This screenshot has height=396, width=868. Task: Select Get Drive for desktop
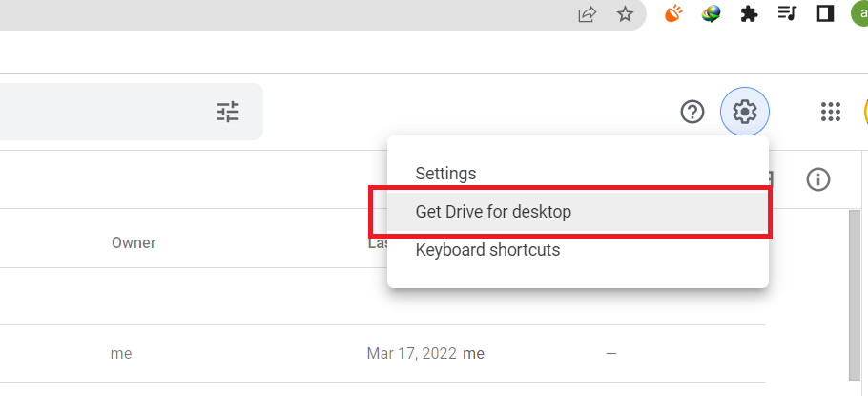point(493,212)
